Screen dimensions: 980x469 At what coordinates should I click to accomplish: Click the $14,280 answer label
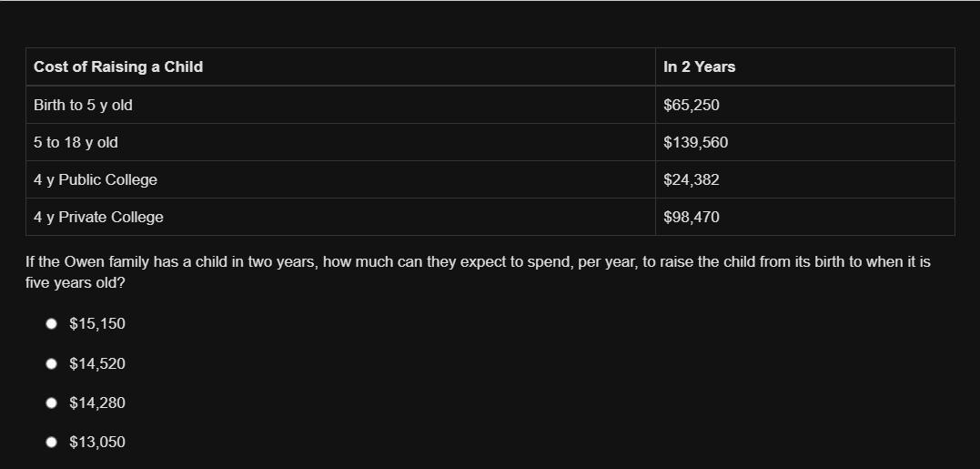[97, 403]
